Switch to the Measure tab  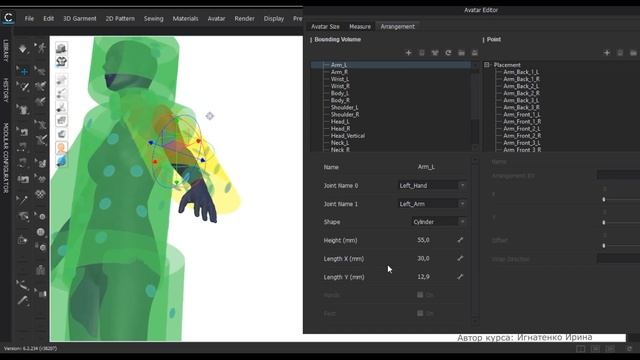point(360,27)
